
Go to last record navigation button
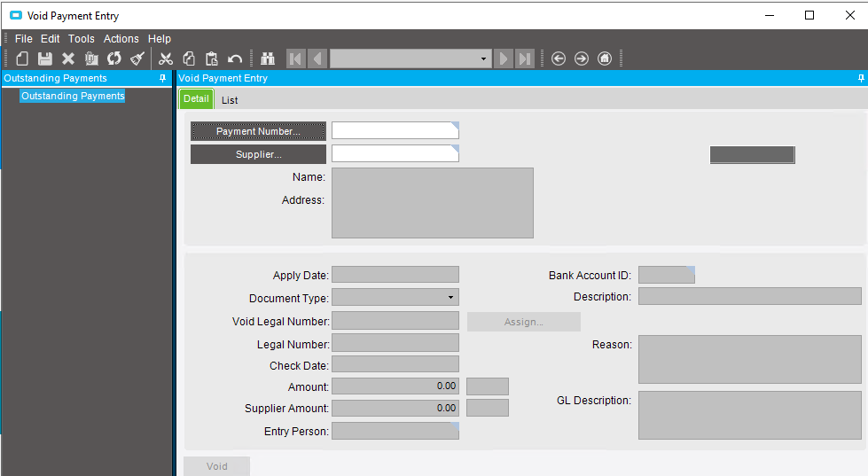click(x=524, y=59)
